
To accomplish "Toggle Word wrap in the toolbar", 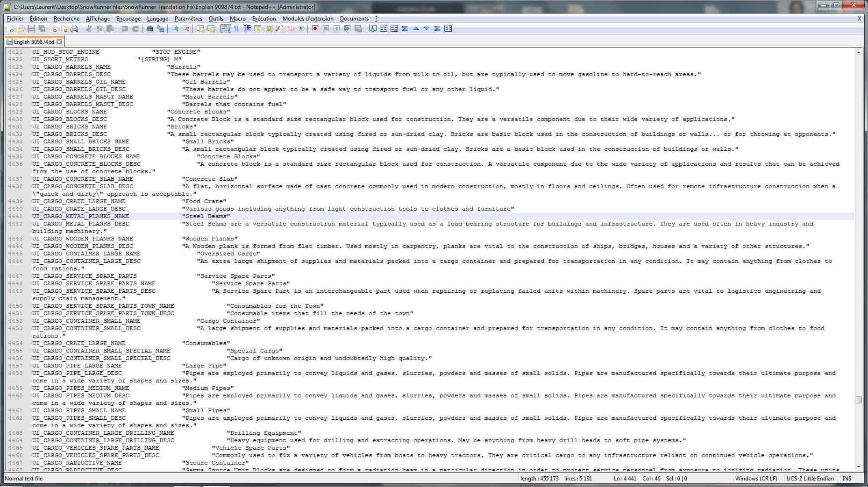I will click(226, 29).
